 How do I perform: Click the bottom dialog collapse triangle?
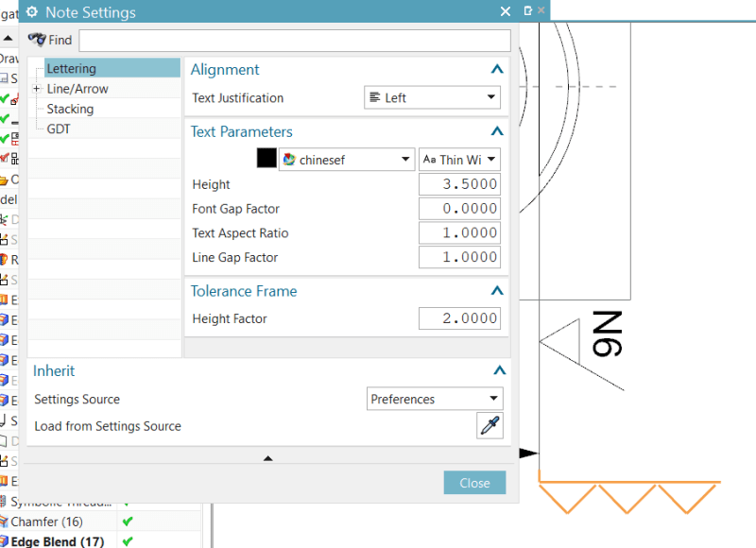[268, 458]
